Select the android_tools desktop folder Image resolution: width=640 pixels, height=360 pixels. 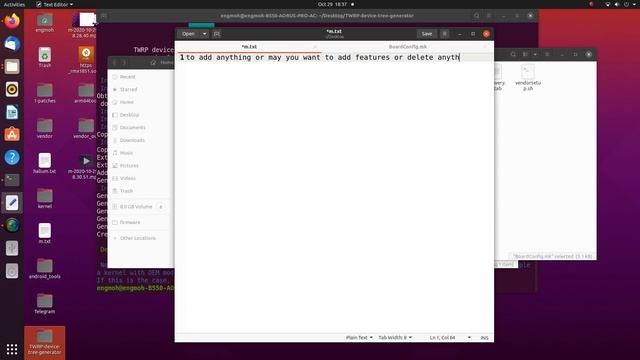pyautogui.click(x=44, y=269)
